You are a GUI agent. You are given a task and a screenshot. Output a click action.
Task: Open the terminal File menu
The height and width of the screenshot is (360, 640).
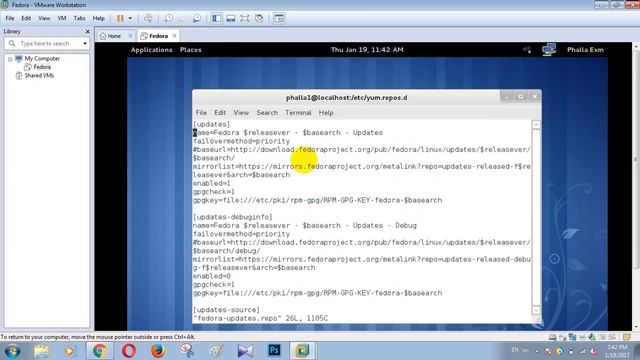click(x=201, y=113)
